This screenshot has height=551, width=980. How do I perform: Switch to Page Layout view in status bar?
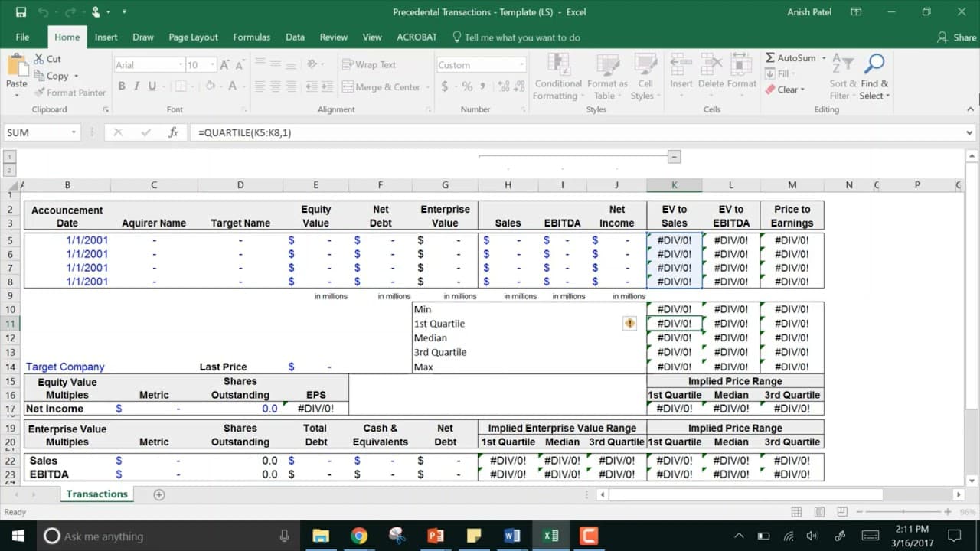coord(818,512)
